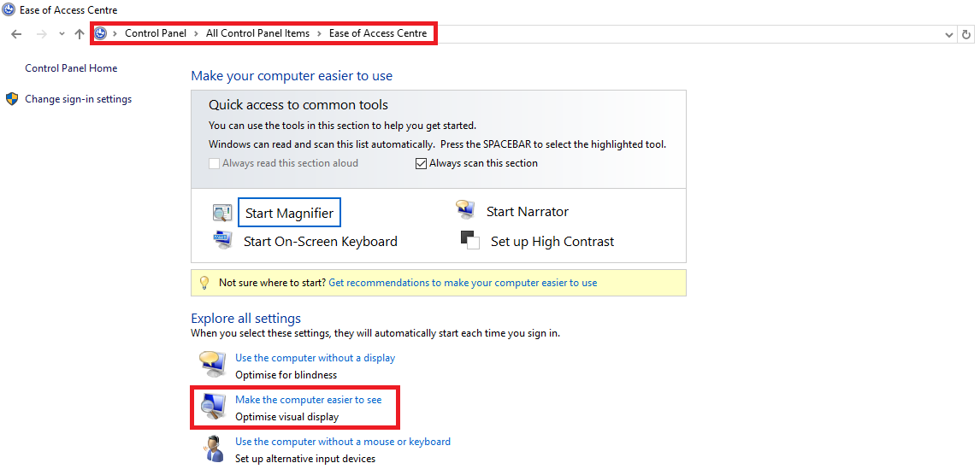The height and width of the screenshot is (469, 980).
Task: Click the shield icon beside Change sign-in settings
Action: click(12, 99)
